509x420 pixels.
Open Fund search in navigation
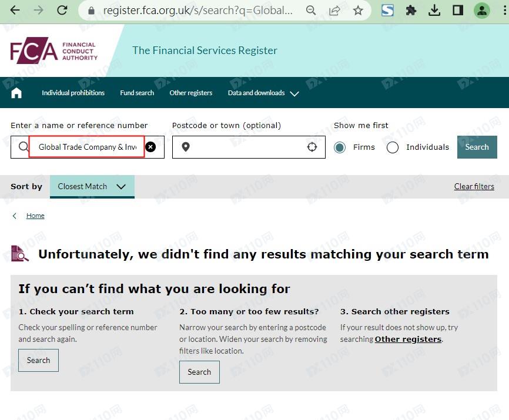tap(137, 93)
